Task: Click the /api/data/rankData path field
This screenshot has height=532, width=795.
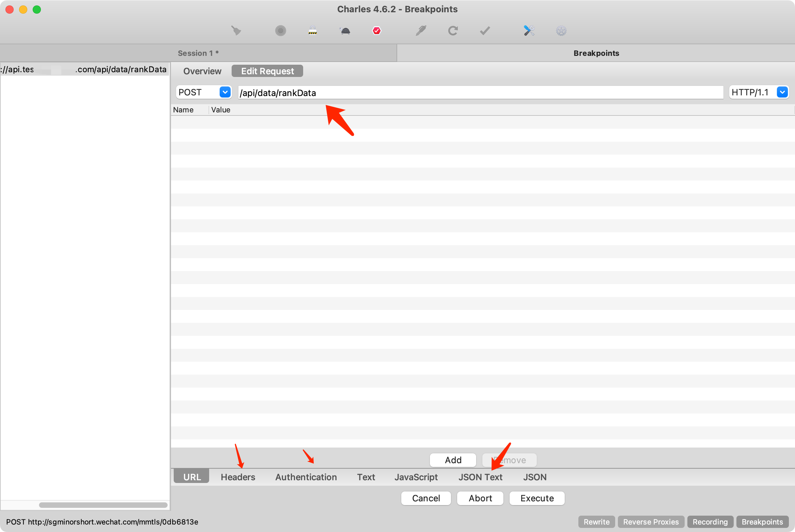Action: click(x=481, y=93)
